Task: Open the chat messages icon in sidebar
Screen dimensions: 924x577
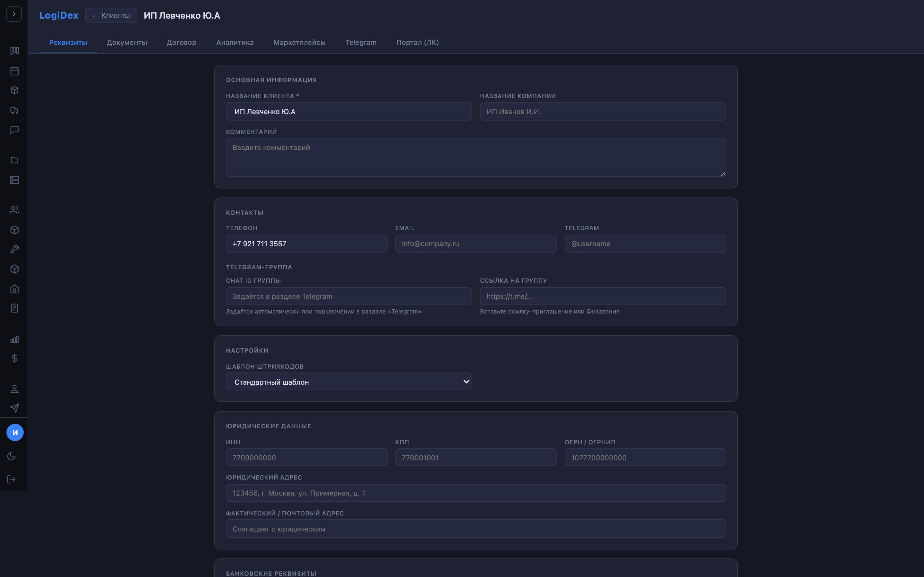Action: tap(14, 130)
